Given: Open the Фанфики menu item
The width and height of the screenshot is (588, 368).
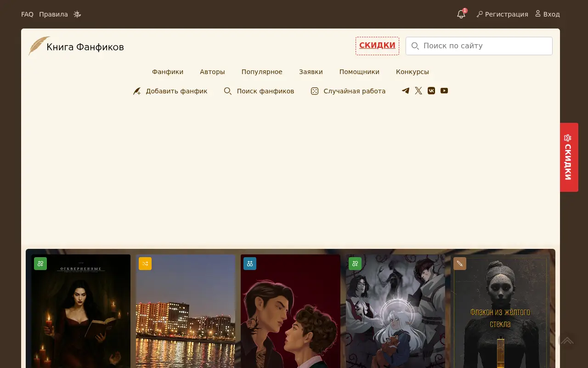Looking at the screenshot, I should pos(168,72).
